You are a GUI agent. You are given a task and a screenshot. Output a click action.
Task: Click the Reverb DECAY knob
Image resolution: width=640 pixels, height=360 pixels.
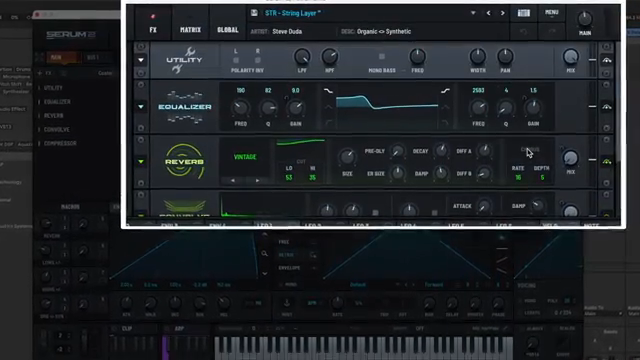coord(441,151)
